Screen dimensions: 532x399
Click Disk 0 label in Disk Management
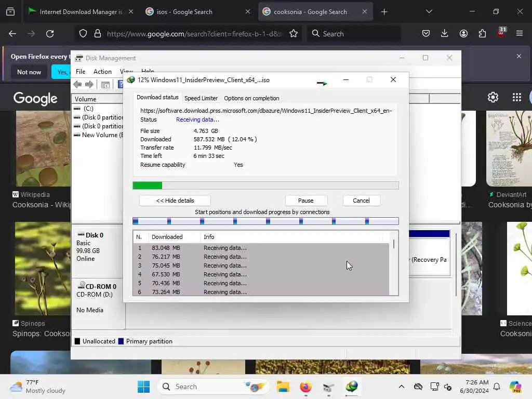95,235
